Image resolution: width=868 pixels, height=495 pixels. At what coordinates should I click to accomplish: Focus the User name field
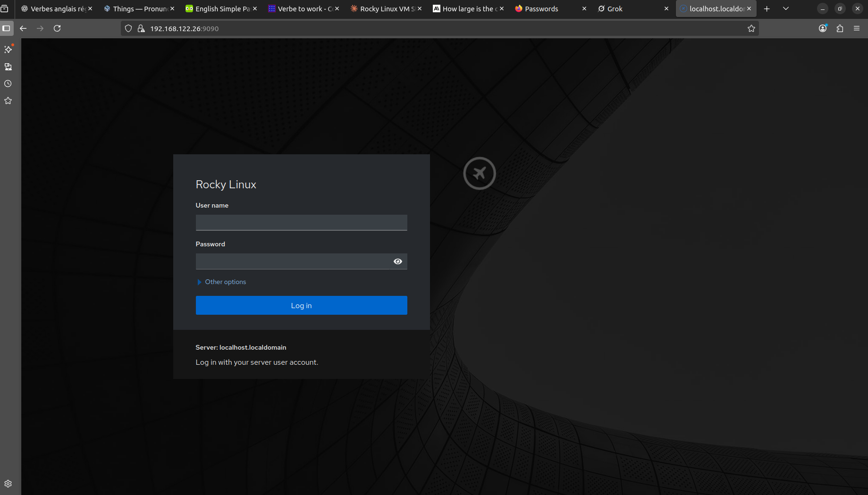301,223
